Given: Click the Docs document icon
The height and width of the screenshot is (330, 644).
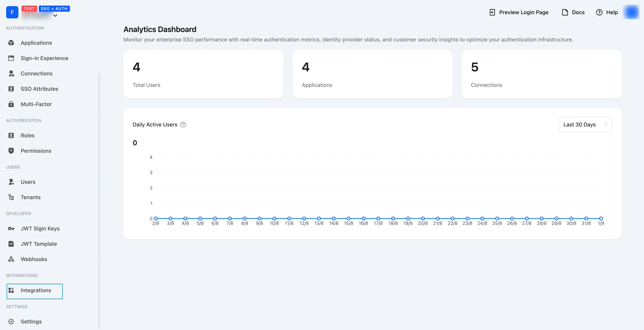Looking at the screenshot, I should coord(565,12).
